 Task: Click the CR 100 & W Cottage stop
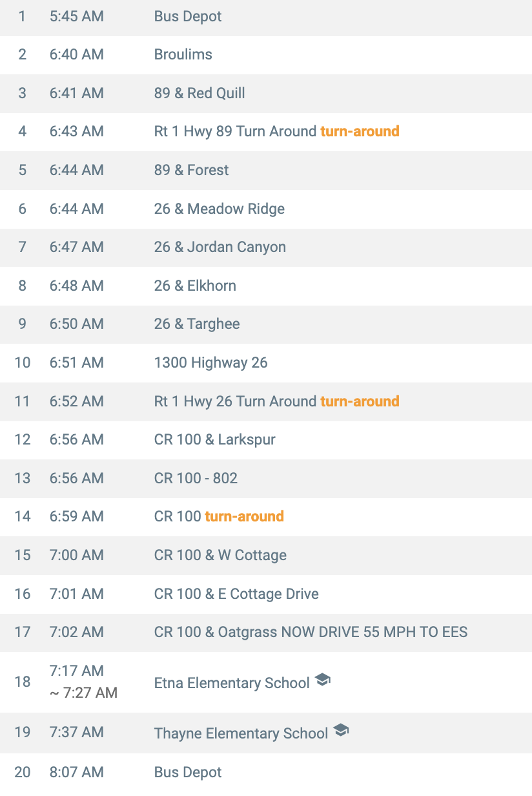pyautogui.click(x=220, y=555)
